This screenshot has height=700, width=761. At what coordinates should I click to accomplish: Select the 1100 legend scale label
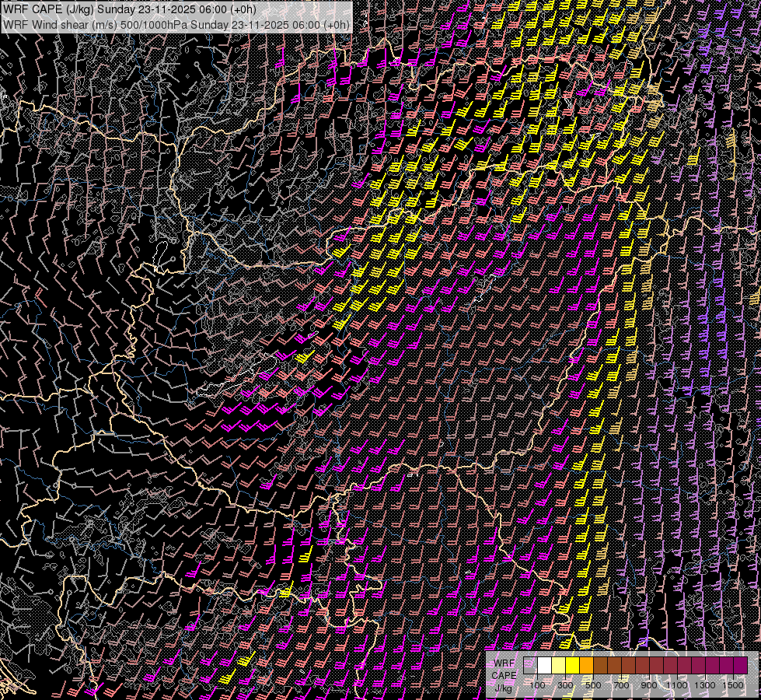coord(677,685)
